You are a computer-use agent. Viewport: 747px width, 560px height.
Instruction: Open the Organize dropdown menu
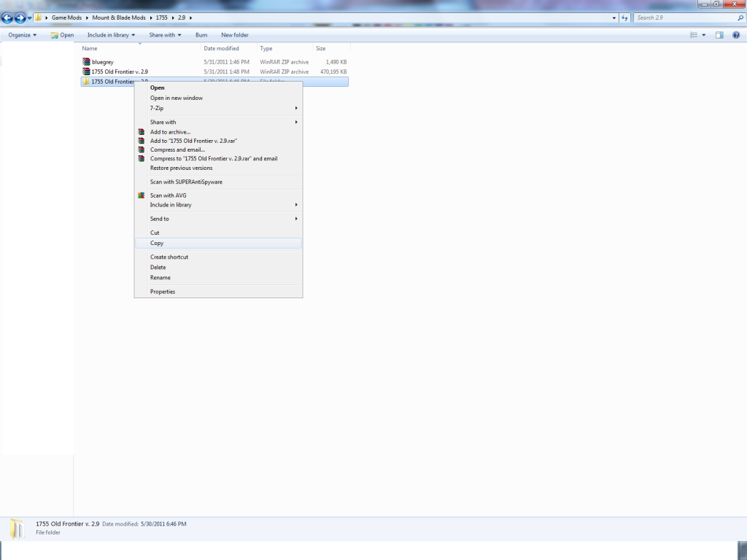click(23, 35)
